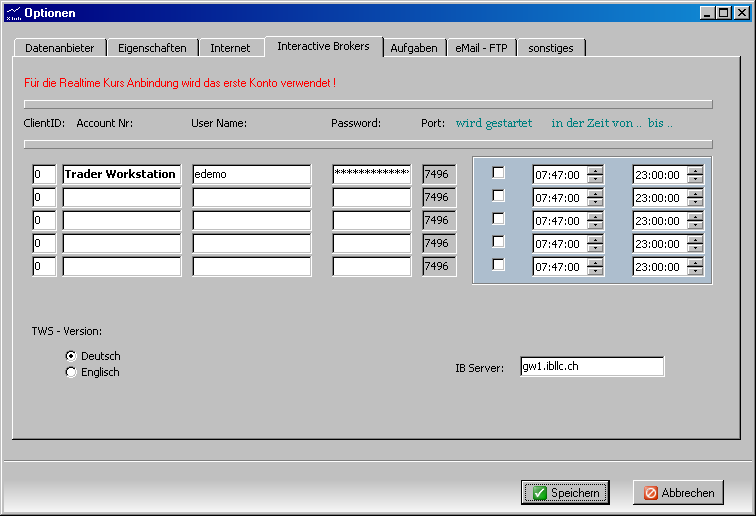Image resolution: width=756 pixels, height=516 pixels.
Task: Enable auto-start checkbox for second account row
Action: [499, 196]
